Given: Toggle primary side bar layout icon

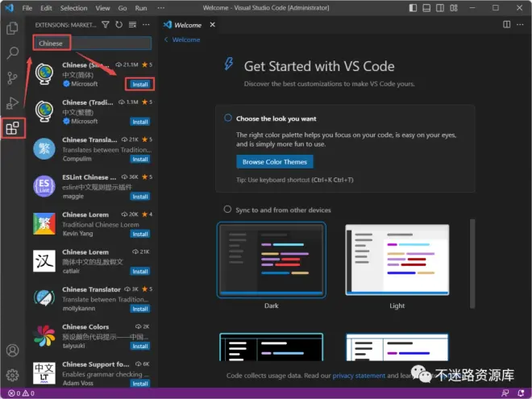Looking at the screenshot, I should coord(413,8).
